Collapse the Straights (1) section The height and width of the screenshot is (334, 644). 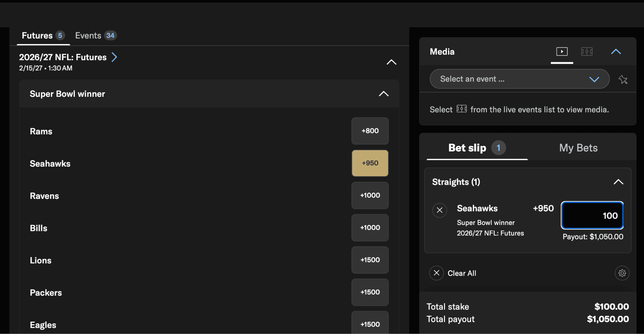click(x=618, y=182)
